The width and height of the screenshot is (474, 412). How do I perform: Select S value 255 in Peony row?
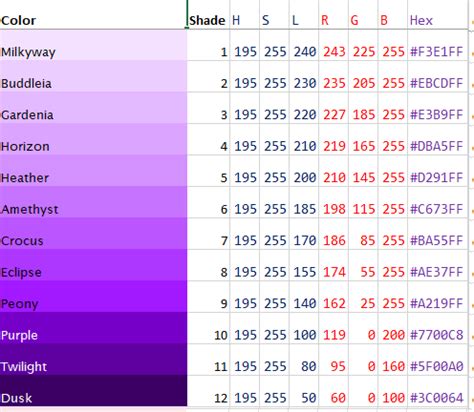tap(274, 296)
